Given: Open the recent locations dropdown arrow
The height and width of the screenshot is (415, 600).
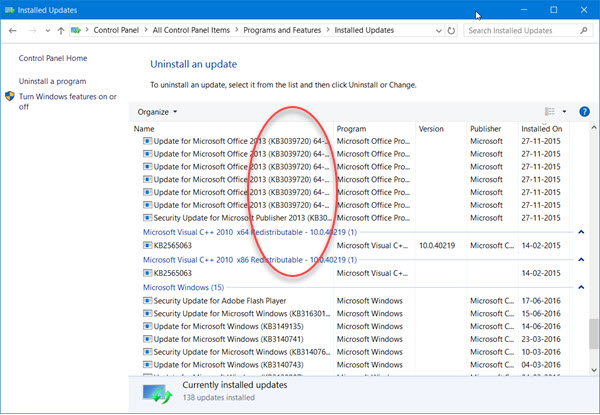Looking at the screenshot, I should tap(47, 31).
